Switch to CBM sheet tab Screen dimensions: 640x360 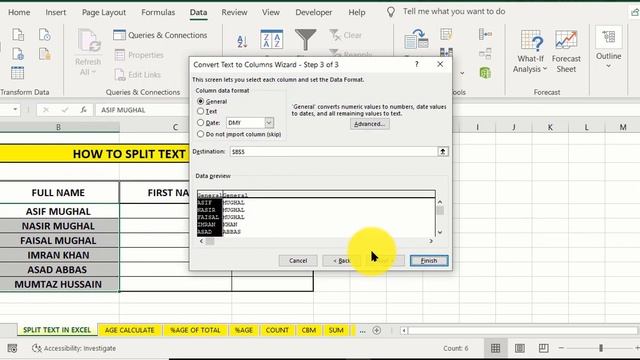tap(309, 330)
